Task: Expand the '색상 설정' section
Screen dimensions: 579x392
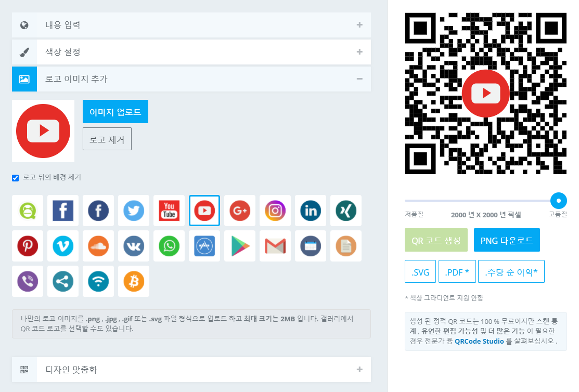Action: pyautogui.click(x=191, y=52)
